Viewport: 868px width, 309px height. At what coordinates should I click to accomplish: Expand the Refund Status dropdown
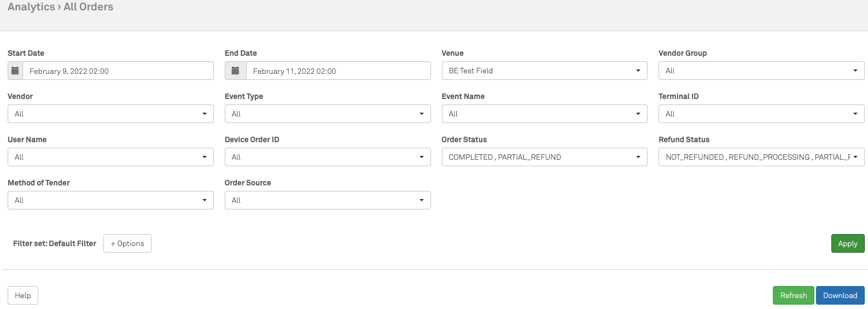761,157
